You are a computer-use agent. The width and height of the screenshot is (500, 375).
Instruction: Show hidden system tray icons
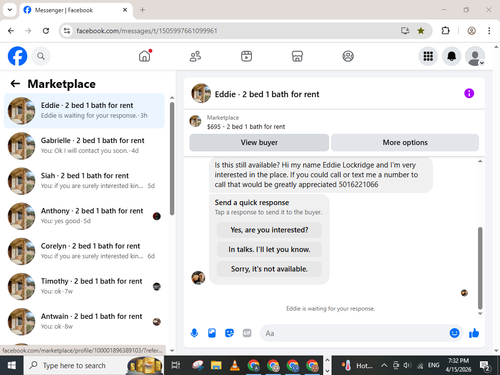(x=384, y=365)
